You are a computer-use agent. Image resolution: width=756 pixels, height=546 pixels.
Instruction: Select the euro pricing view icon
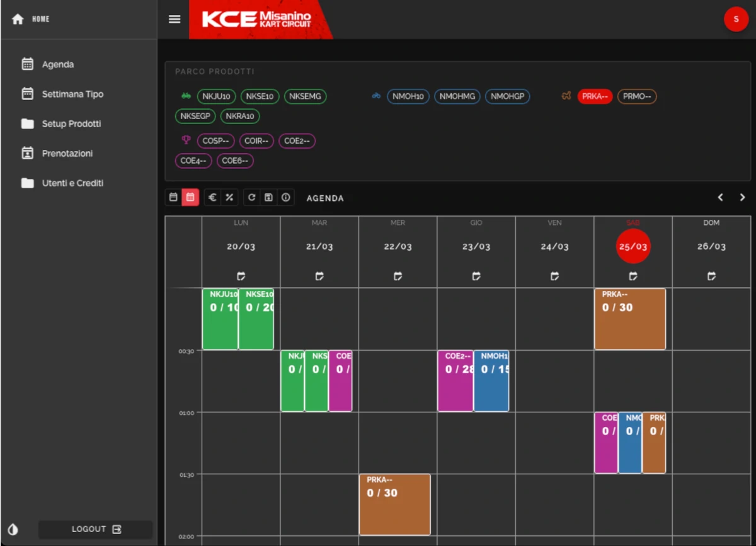[212, 197]
